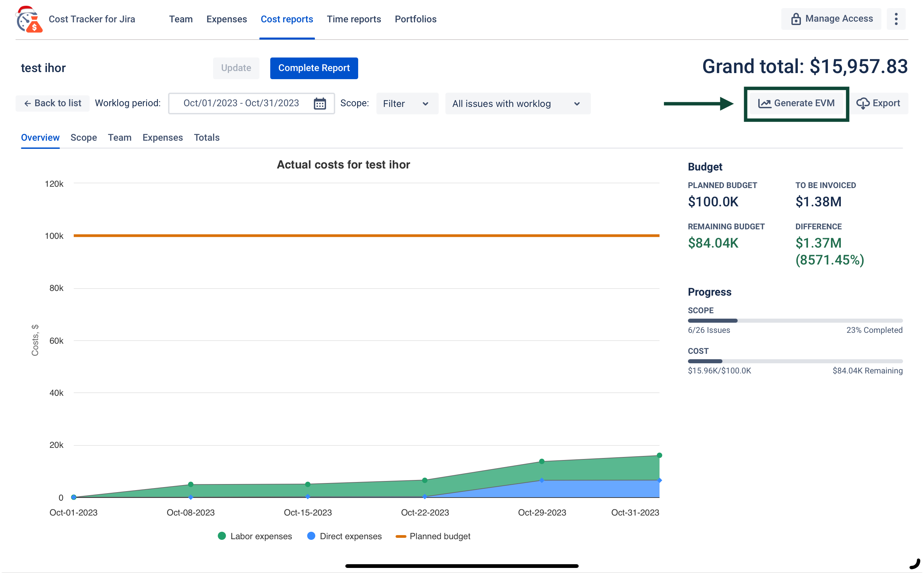Screen dimensions: 924x573
Task: Open the Worklog period date range field
Action: pos(241,104)
